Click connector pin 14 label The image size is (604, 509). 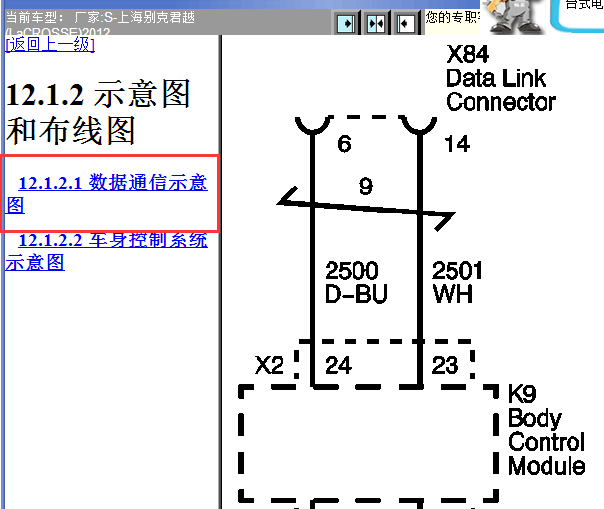click(x=457, y=144)
